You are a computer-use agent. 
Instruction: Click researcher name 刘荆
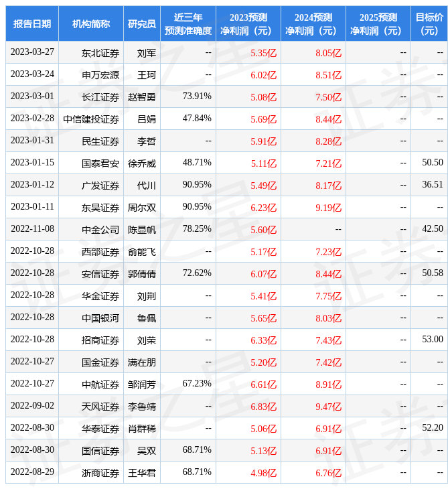147,297
